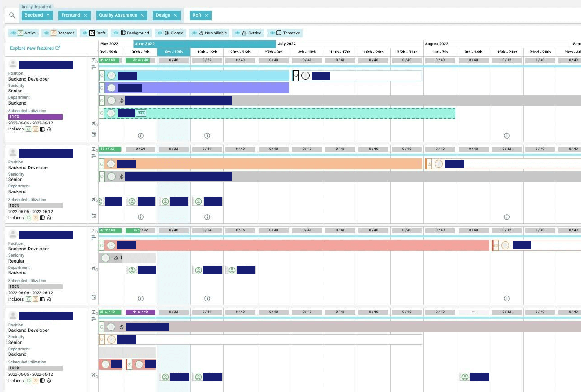The height and width of the screenshot is (392, 581).
Task: Click the first employee's avatar icon
Action: coord(13,65)
